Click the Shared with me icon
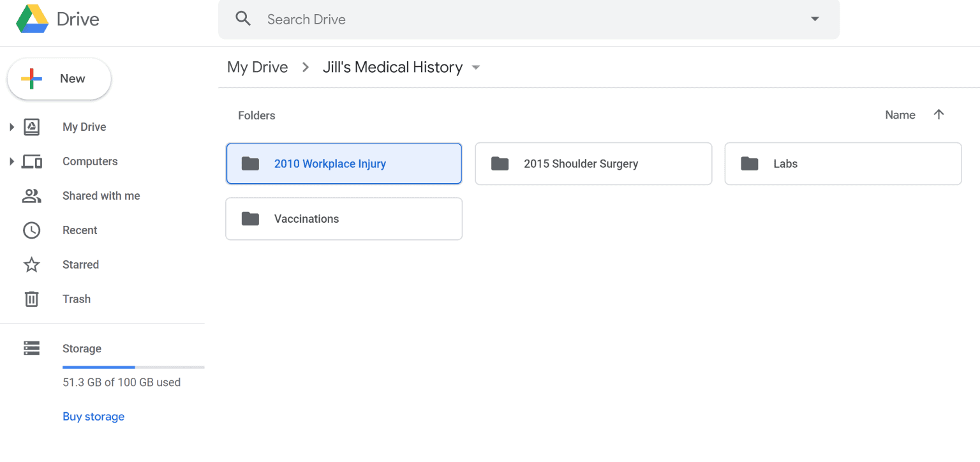The width and height of the screenshot is (980, 462). pos(32,196)
